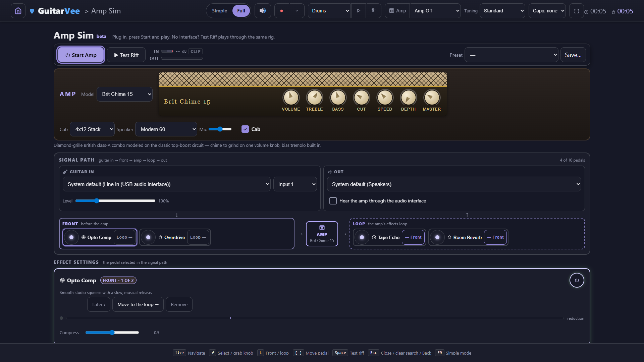Open the amp Model dropdown
Image resolution: width=644 pixels, height=362 pixels.
tap(125, 94)
